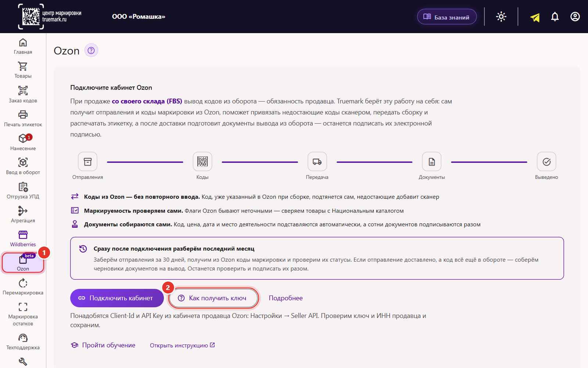The height and width of the screenshot is (368, 588).
Task: Open База знаний knowledge base
Action: click(x=447, y=17)
